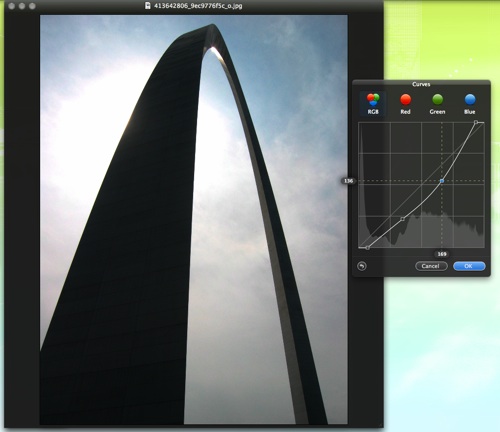Screen dimensions: 500x432
Task: Click the third window control dot (zoom)
Action: coord(32,6)
